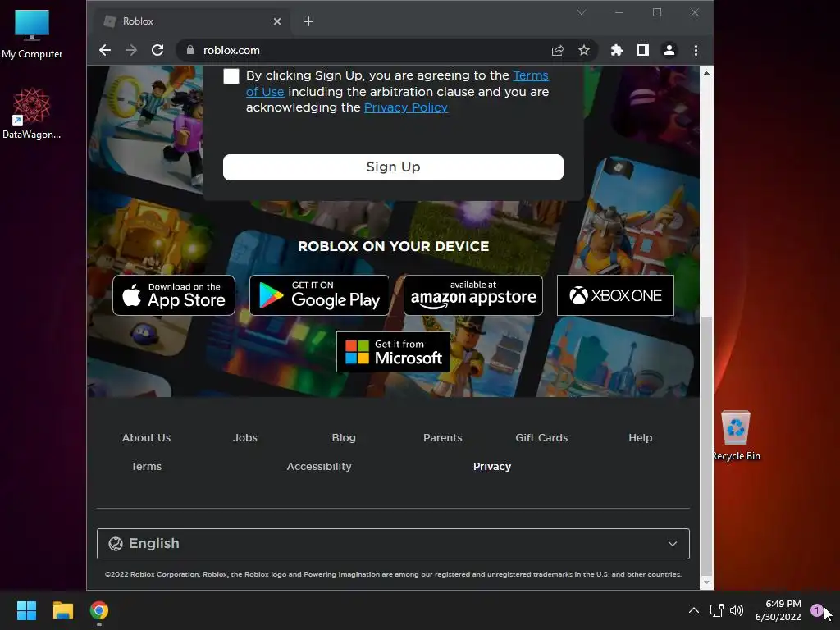This screenshot has height=630, width=840.
Task: Click the Sign Up button
Action: point(393,167)
